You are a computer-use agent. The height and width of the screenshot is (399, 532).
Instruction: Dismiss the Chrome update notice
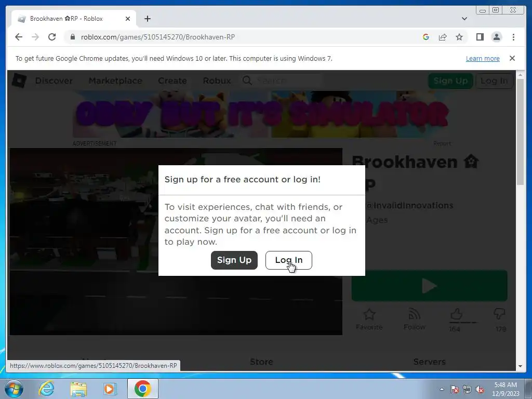click(512, 58)
